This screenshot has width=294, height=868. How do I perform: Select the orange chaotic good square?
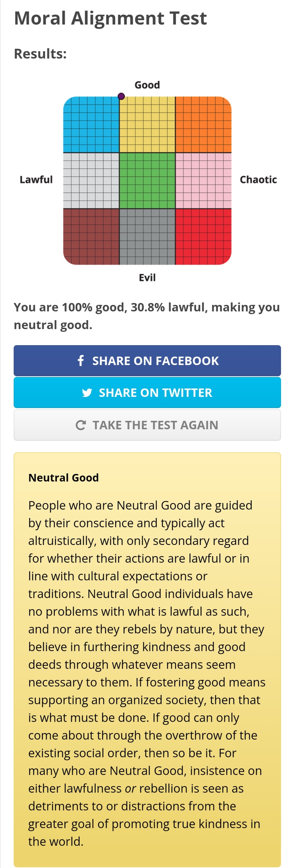203,125
